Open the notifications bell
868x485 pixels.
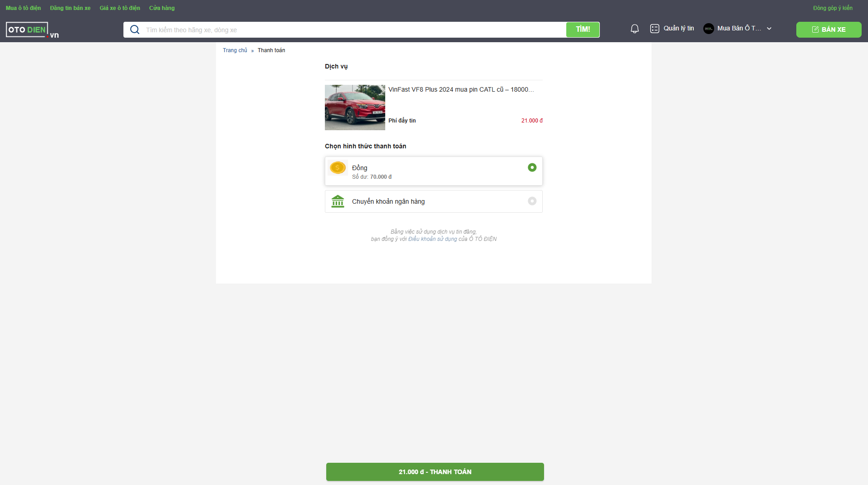[634, 29]
